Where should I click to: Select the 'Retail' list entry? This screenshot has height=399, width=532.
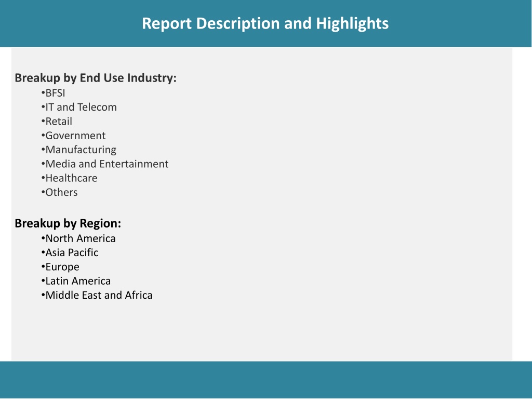coord(57,122)
